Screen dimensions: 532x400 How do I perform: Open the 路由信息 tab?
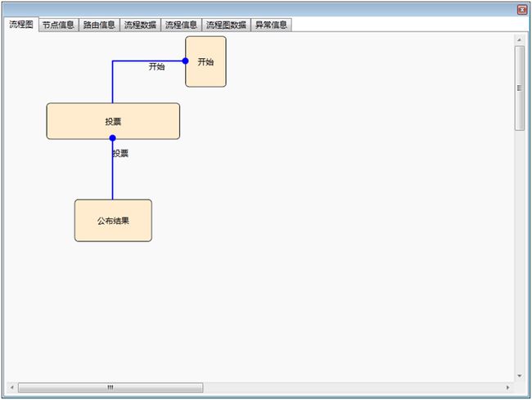click(99, 25)
